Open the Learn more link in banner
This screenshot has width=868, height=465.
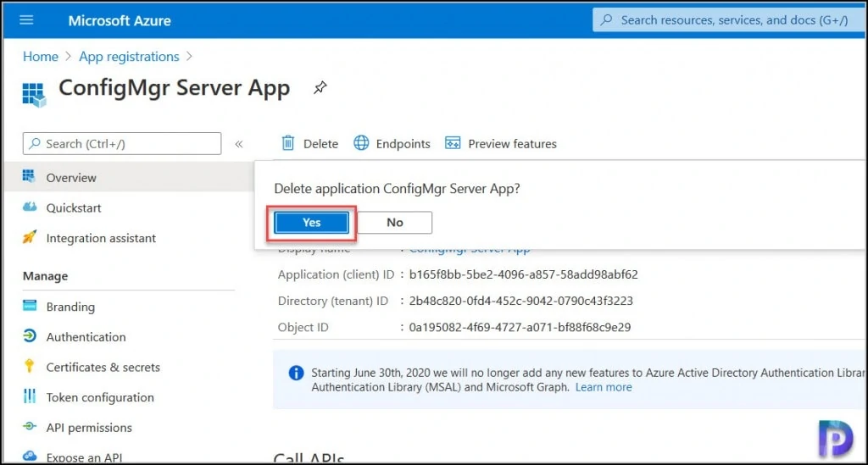(x=604, y=387)
